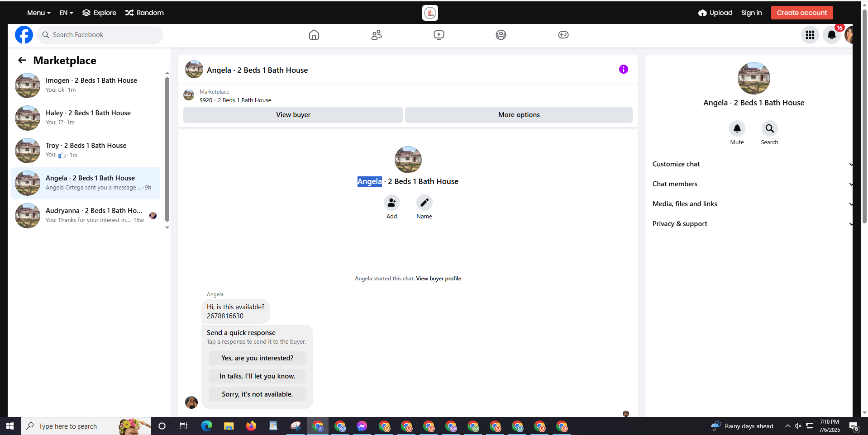Search in conversation with the magnifier icon
This screenshot has width=868, height=435.
coord(770,128)
